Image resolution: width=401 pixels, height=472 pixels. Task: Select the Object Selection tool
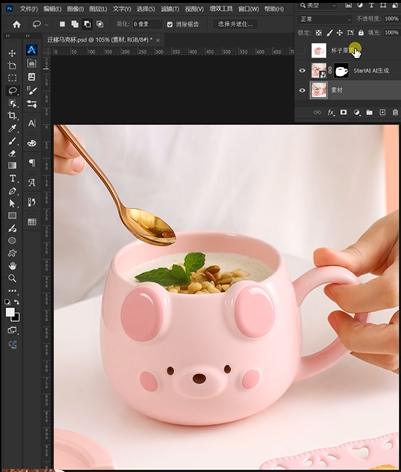click(12, 103)
